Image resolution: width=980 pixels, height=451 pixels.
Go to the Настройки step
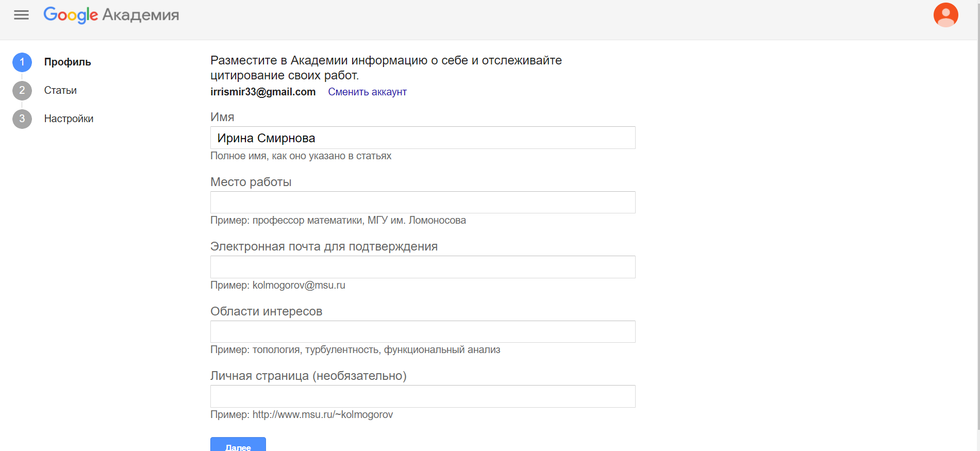pyautogui.click(x=69, y=119)
